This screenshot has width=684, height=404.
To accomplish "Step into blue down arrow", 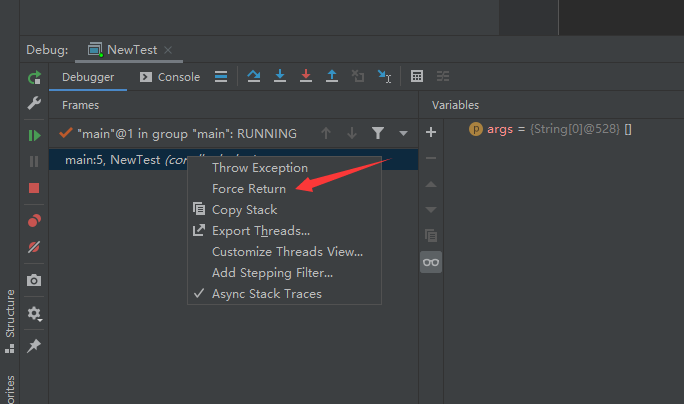I will coord(280,76).
